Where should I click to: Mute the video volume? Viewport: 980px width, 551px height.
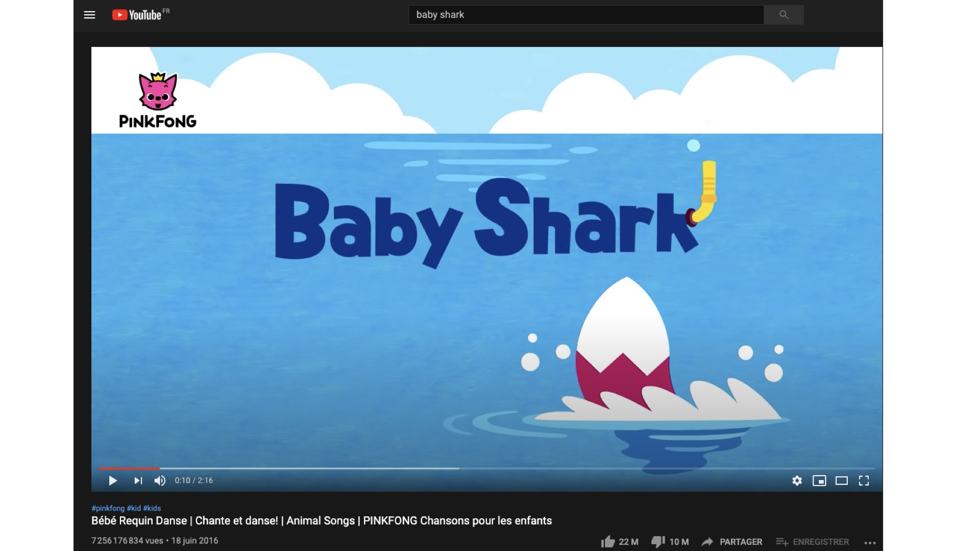[160, 481]
